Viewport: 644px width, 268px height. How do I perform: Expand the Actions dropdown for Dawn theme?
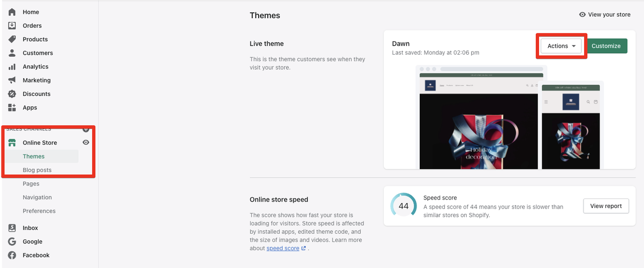coord(561,46)
